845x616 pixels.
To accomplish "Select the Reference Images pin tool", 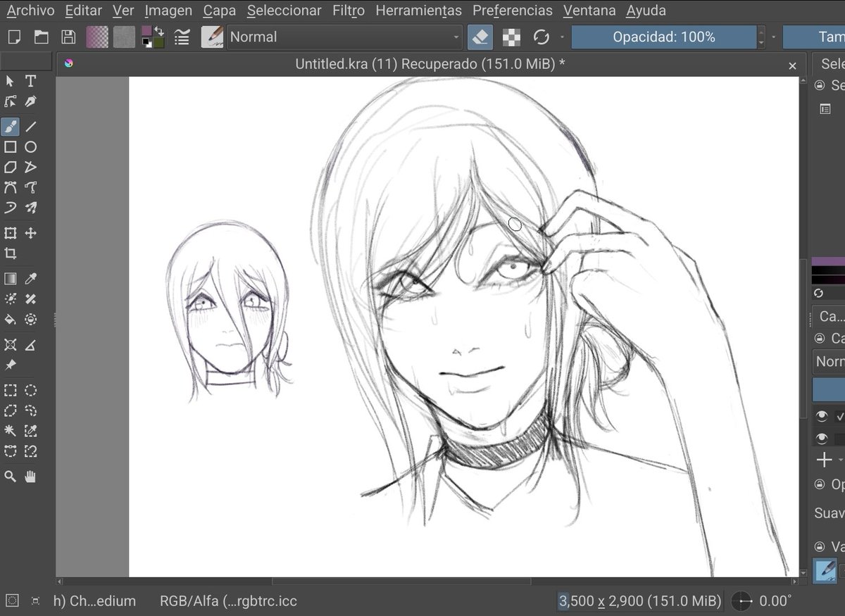I will pos(11,365).
